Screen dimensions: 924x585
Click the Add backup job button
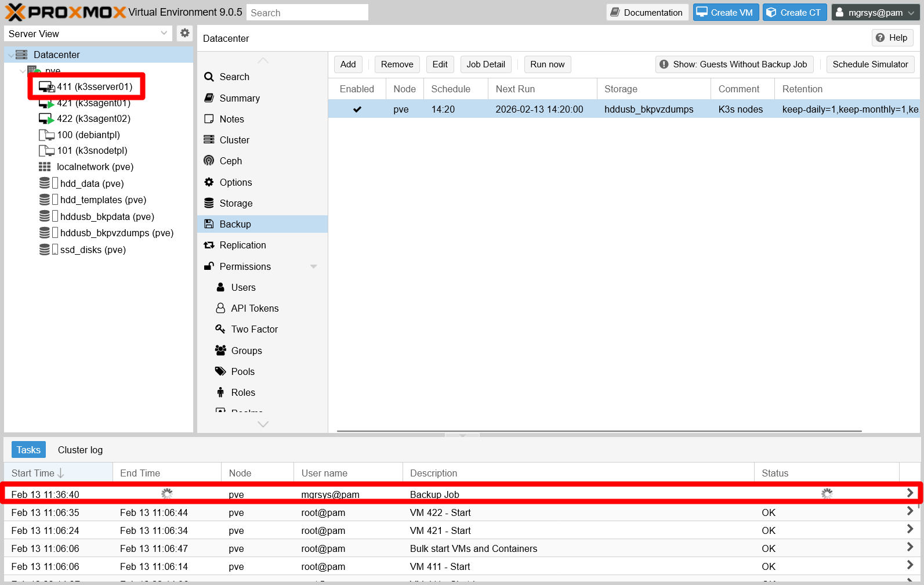tap(348, 64)
